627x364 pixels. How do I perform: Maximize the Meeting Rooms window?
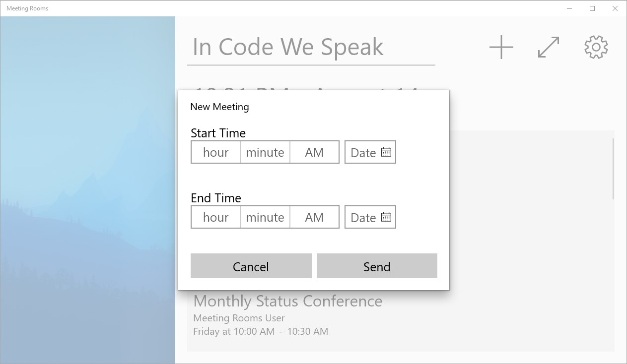point(592,8)
